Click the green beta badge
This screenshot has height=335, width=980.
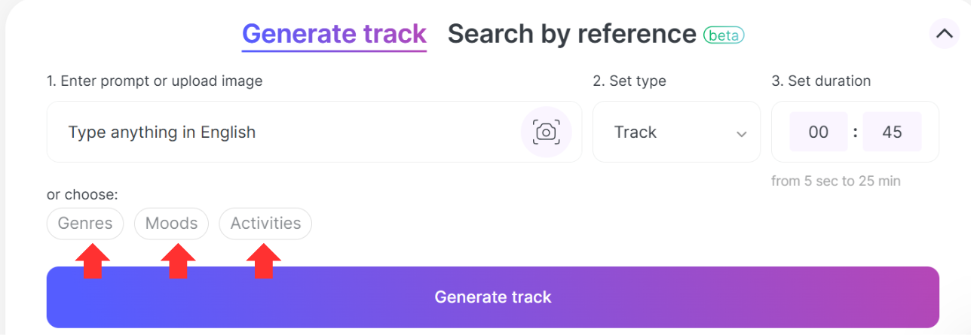(724, 35)
